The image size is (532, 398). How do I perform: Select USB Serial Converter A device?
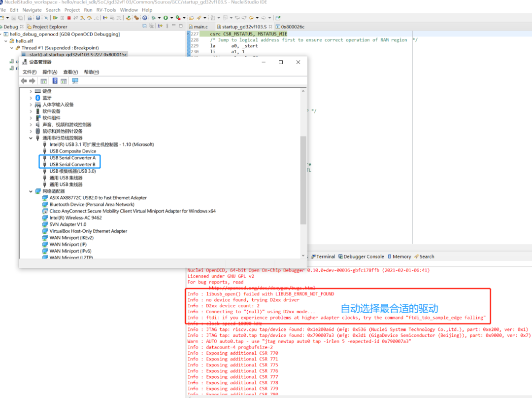tap(72, 158)
